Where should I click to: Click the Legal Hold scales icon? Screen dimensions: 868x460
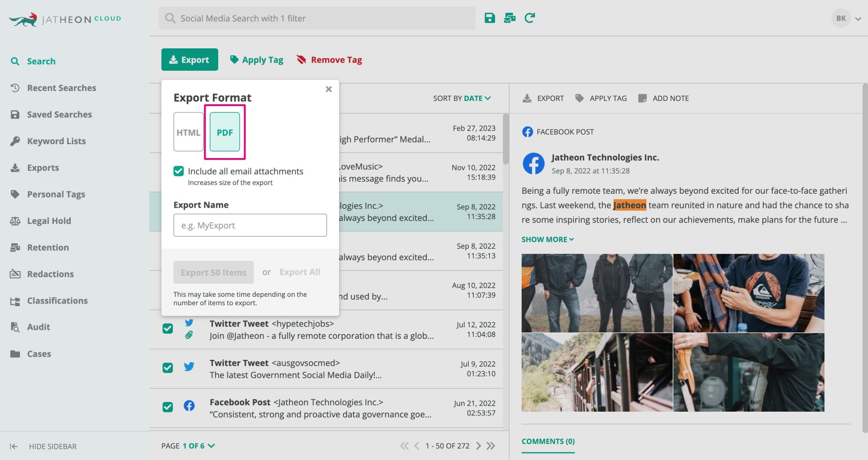pos(15,221)
